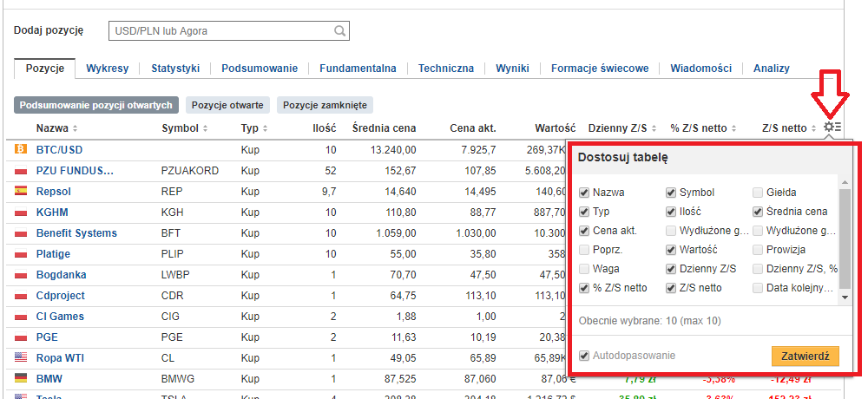
Task: Uncheck the Nazwa column checkbox
Action: click(583, 193)
